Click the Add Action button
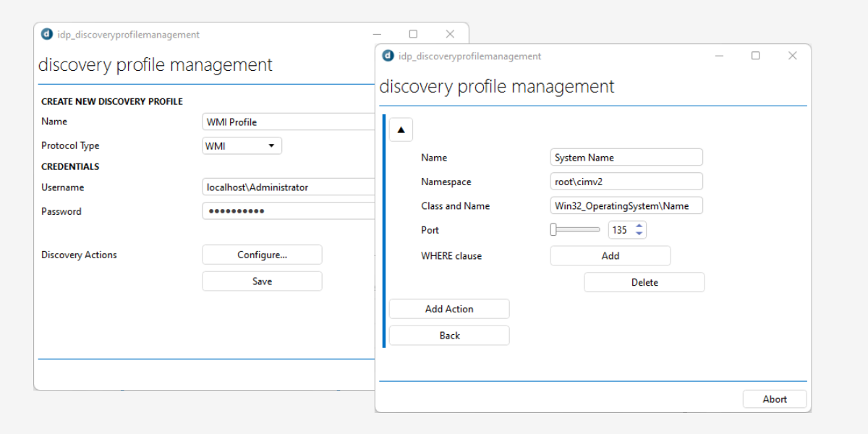The width and height of the screenshot is (868, 434). point(449,308)
